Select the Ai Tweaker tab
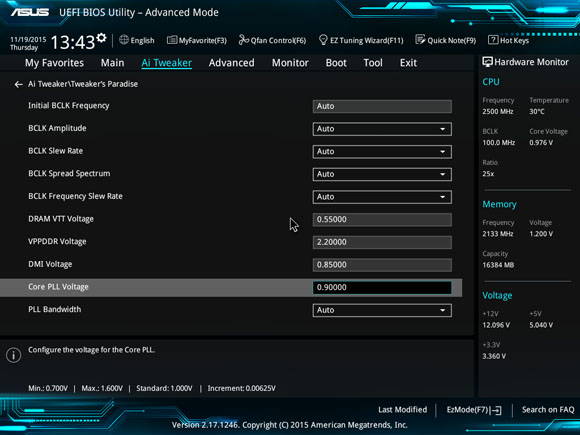The height and width of the screenshot is (435, 580). coord(166,63)
